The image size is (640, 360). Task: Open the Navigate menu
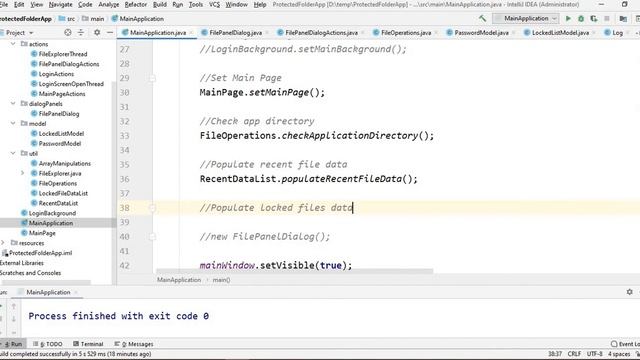click(x=60, y=4)
